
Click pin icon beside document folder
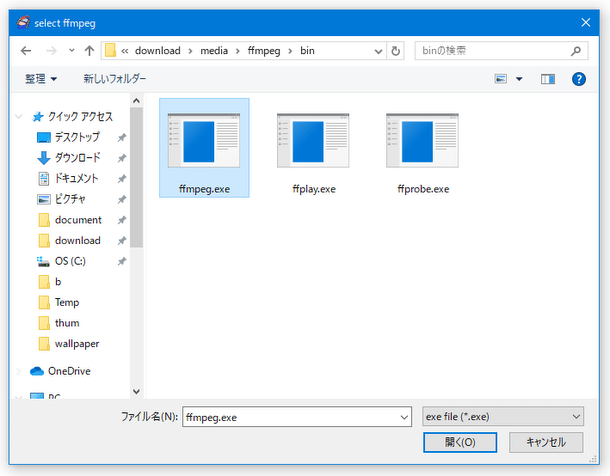pos(122,220)
